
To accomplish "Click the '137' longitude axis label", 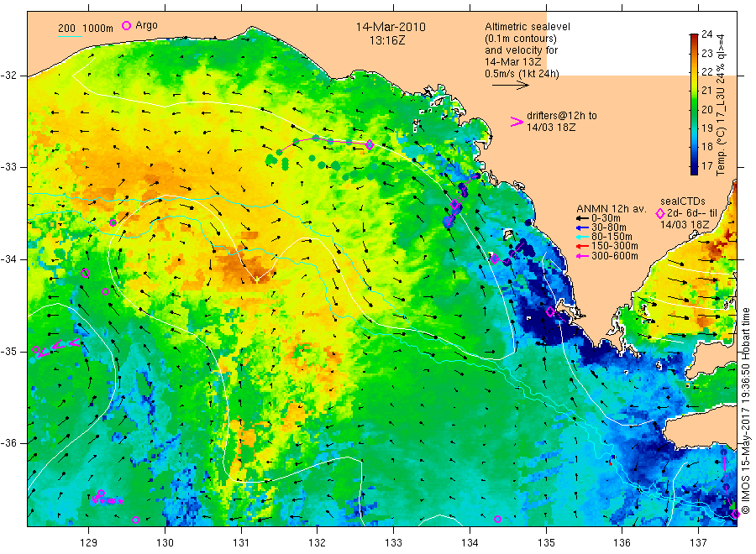I will pos(699,543).
